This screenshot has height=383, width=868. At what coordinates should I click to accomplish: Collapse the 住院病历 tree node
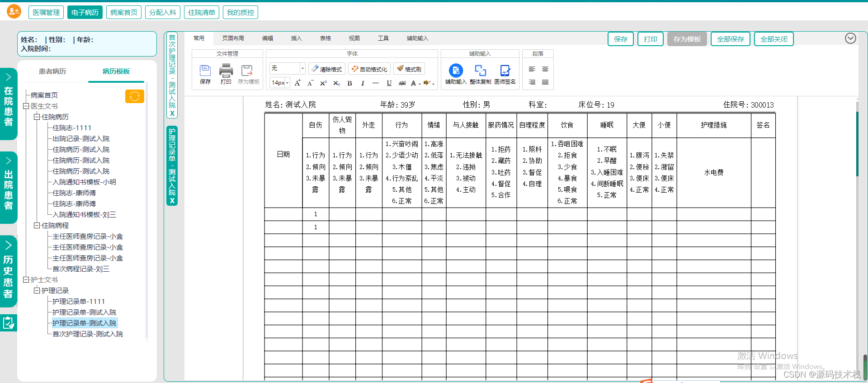pyautogui.click(x=37, y=117)
